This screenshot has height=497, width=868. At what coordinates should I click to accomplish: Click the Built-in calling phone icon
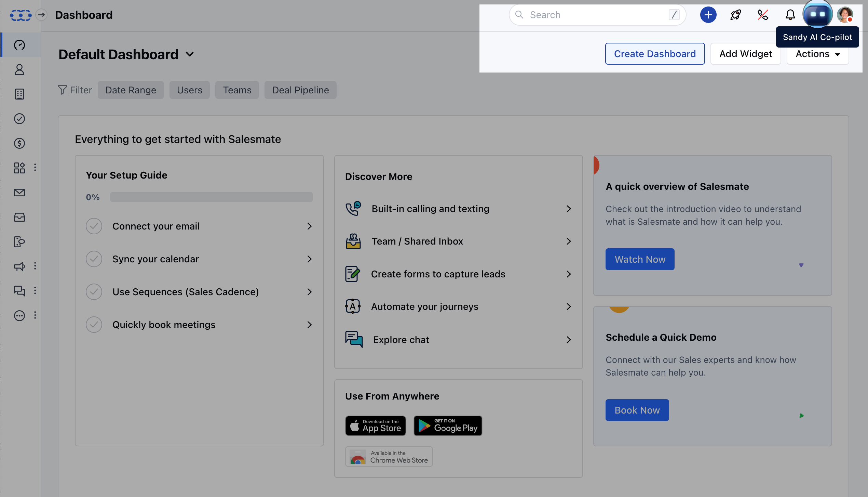pos(353,208)
